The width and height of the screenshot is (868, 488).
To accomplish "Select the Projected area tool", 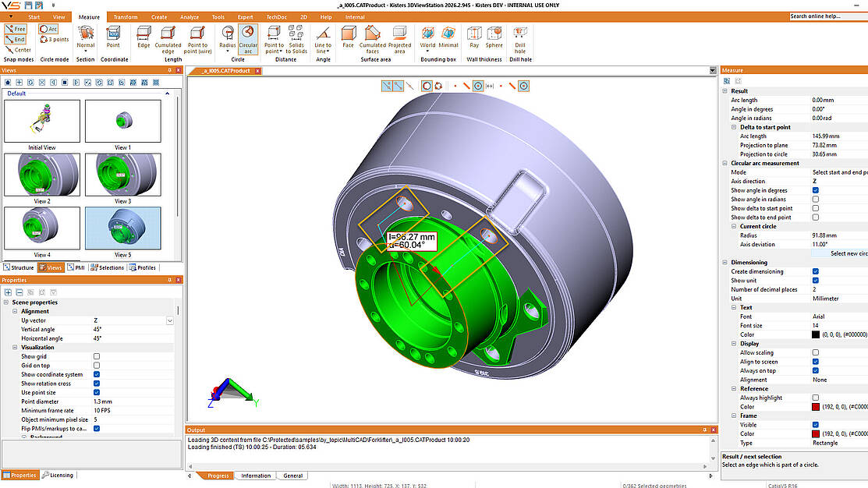I will point(399,39).
